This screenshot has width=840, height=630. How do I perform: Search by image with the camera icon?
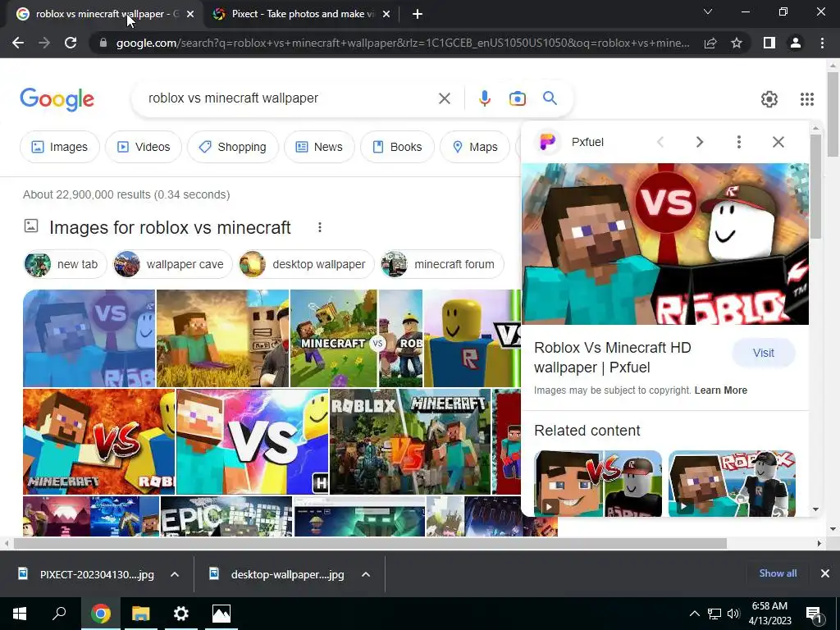pyautogui.click(x=517, y=98)
